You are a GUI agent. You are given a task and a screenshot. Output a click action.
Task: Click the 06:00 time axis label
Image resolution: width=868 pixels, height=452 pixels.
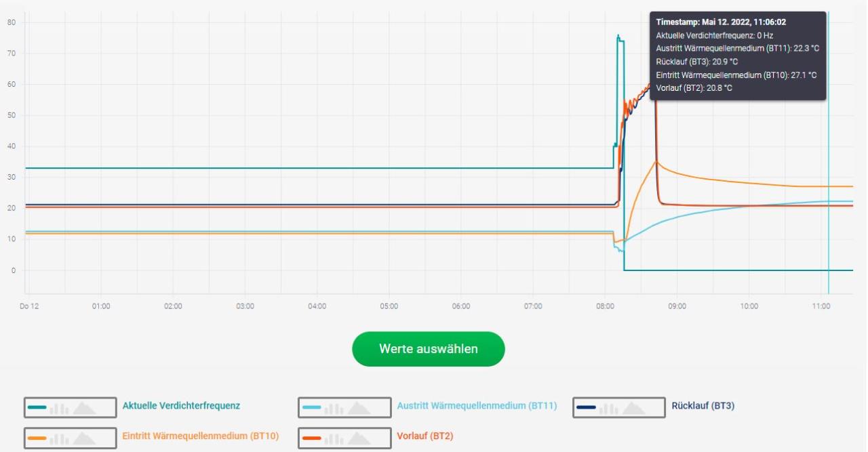pyautogui.click(x=461, y=306)
